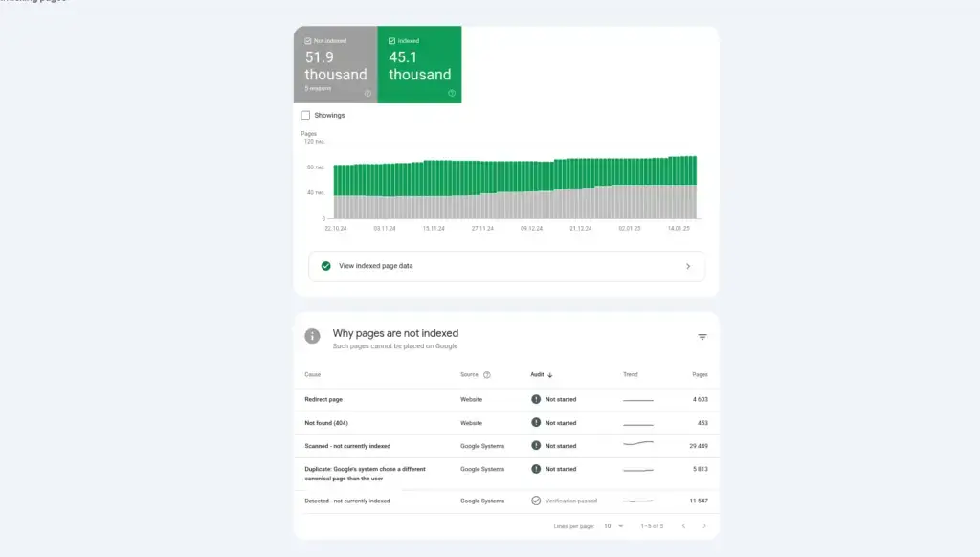Click the help icon beside Source column
This screenshot has width=980, height=557.
pos(487,375)
